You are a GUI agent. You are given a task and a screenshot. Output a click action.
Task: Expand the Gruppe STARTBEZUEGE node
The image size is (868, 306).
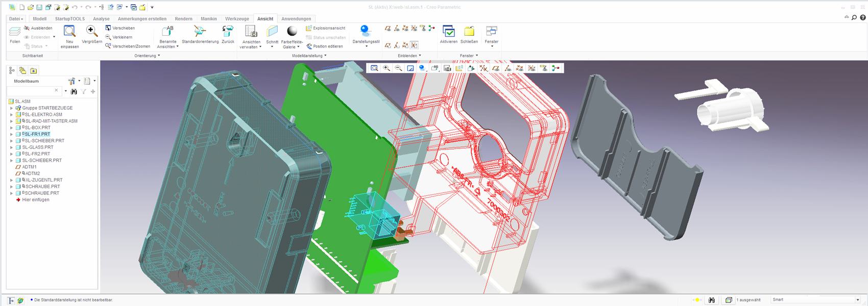point(12,108)
